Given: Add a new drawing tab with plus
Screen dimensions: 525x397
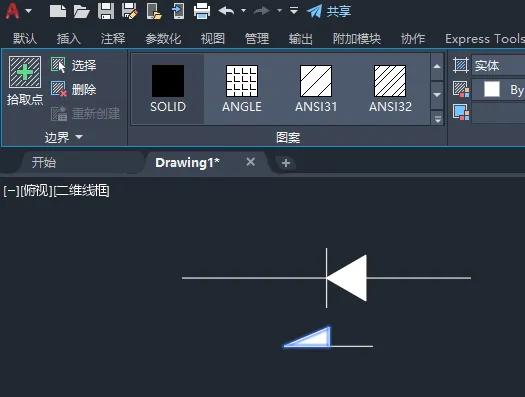Looking at the screenshot, I should [286, 163].
